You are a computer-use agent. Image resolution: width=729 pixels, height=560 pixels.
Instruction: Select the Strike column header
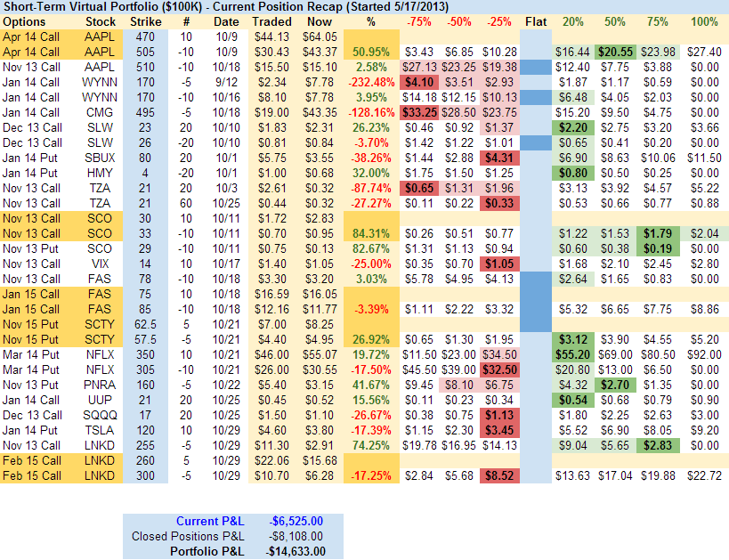[x=146, y=21]
